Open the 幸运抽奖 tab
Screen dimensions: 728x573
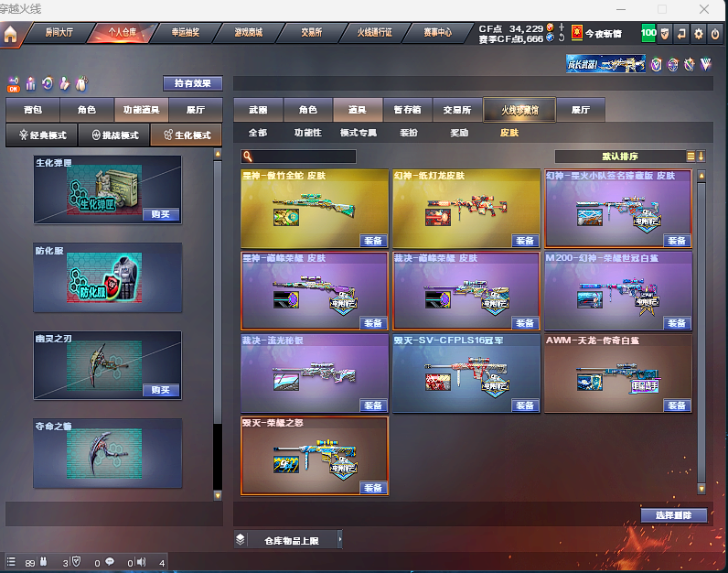pos(186,33)
